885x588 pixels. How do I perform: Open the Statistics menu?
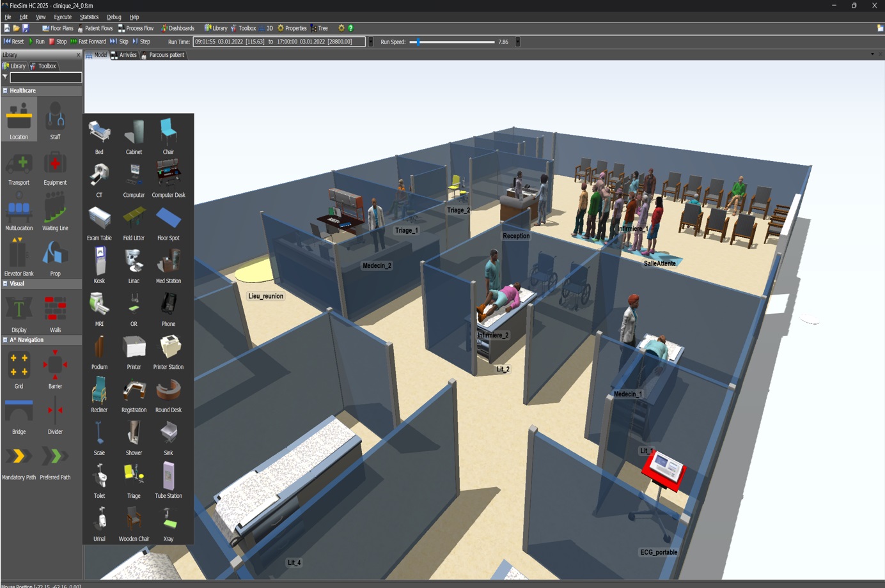(x=89, y=17)
